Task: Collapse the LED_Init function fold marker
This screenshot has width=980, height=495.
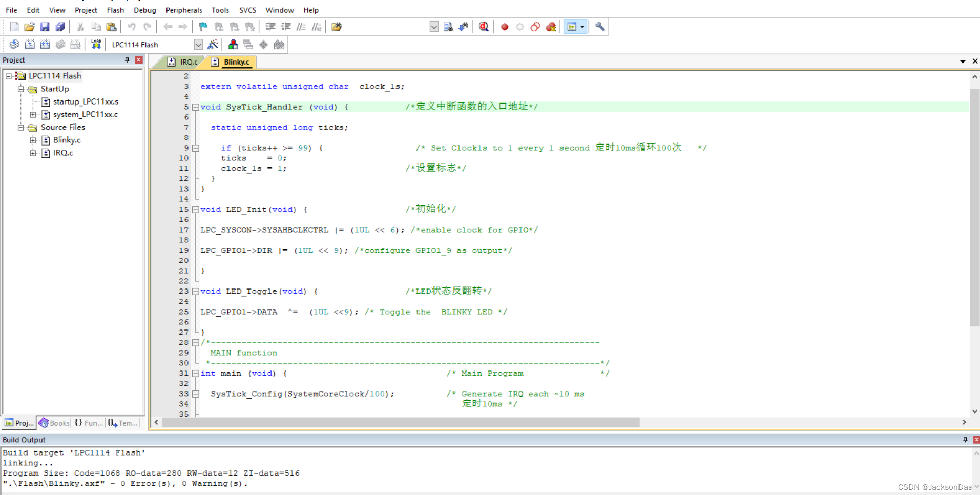Action: [195, 210]
